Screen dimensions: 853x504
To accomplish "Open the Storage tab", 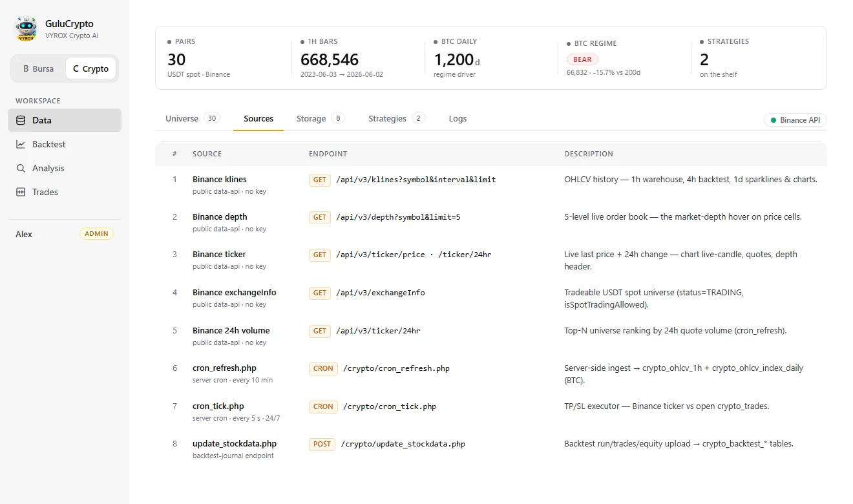I will pos(321,118).
